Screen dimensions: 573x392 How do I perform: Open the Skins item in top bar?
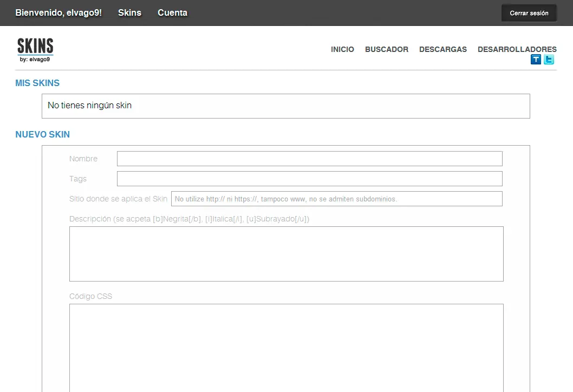[x=129, y=12]
